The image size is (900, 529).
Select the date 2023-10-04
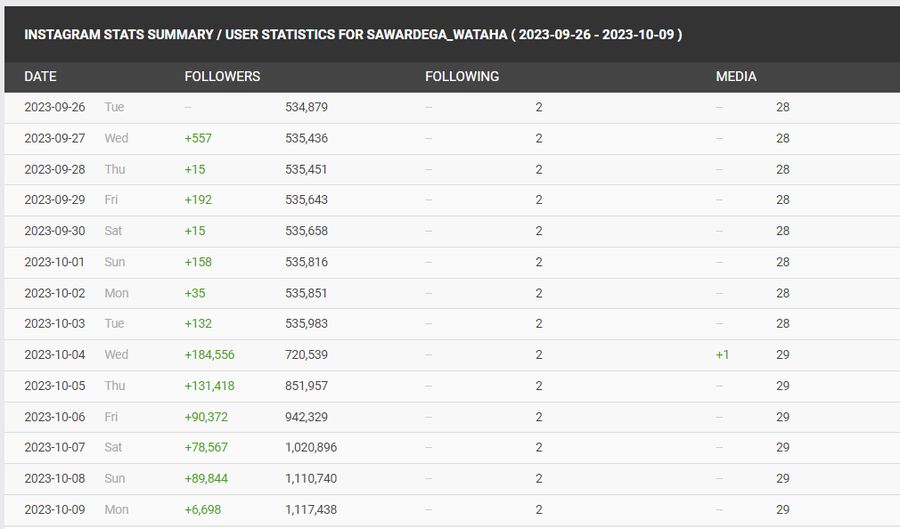tap(55, 355)
